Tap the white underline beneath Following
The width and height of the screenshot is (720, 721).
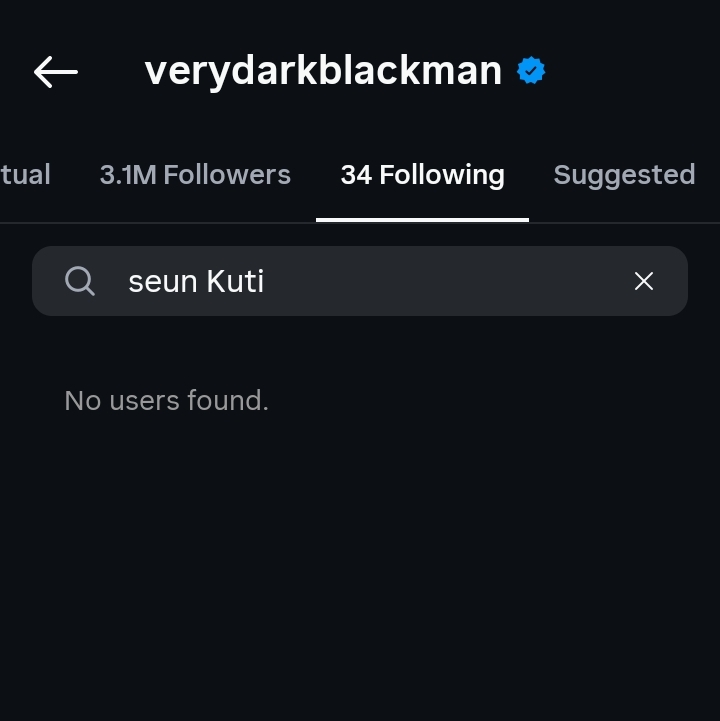(422, 219)
